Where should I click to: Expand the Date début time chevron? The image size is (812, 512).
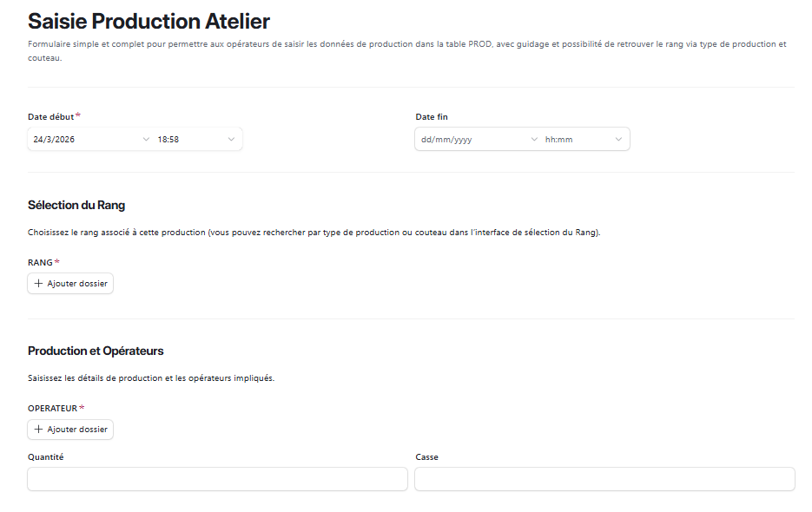click(231, 139)
